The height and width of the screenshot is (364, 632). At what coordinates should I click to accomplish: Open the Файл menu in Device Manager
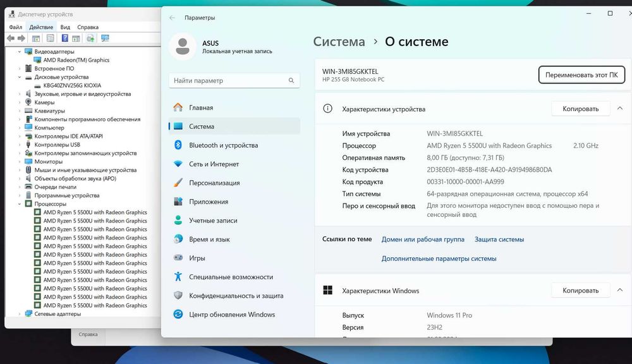pos(16,27)
